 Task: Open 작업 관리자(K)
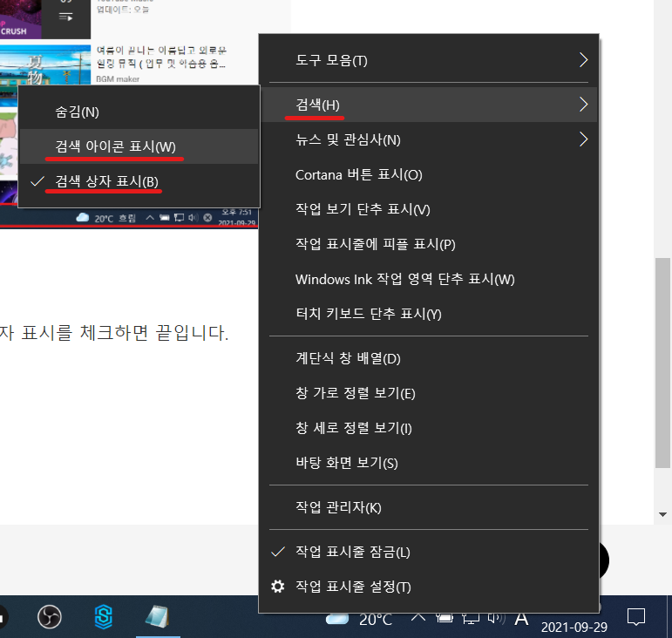pos(429,507)
